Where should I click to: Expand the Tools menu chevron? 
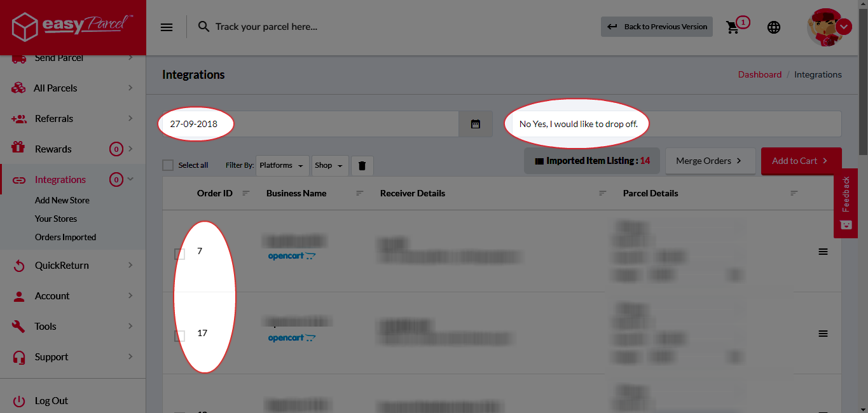pos(130,326)
